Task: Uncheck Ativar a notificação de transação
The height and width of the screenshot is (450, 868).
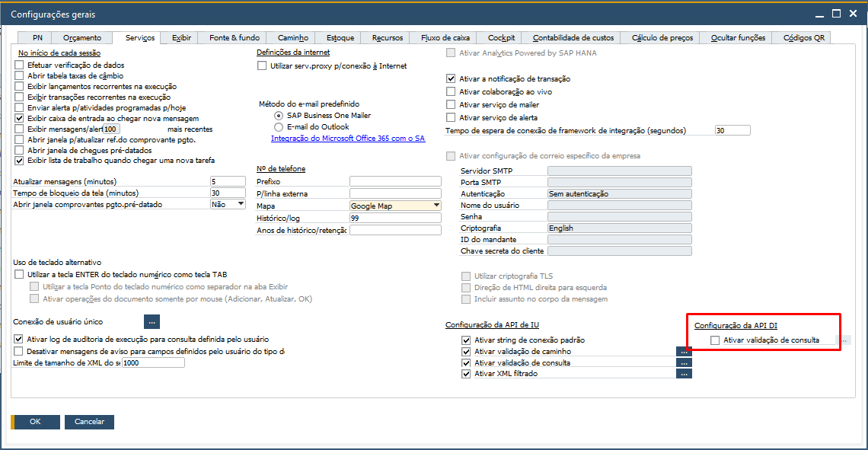Action: coord(451,78)
